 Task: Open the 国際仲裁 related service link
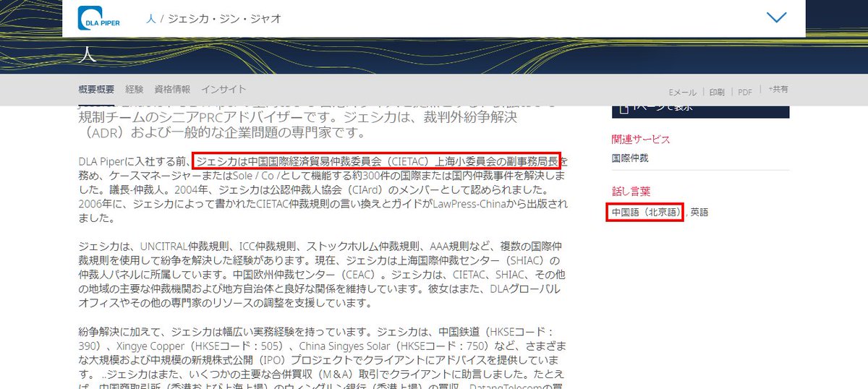(x=630, y=158)
